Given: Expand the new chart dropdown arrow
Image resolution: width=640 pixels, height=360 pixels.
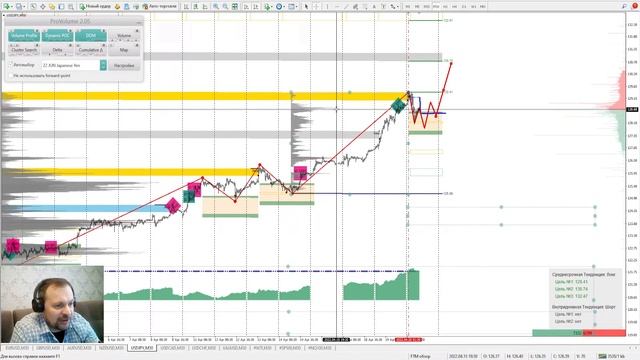Looking at the screenshot, I should click(12, 7).
